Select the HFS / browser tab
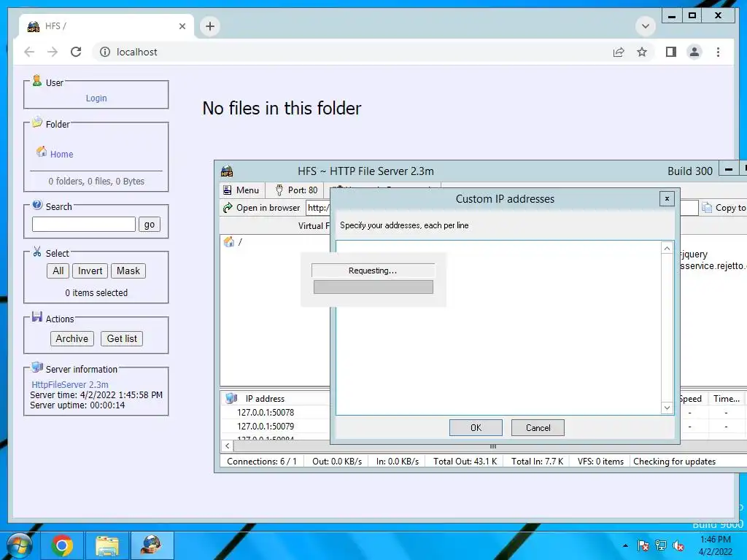The height and width of the screenshot is (560, 747). click(x=107, y=26)
